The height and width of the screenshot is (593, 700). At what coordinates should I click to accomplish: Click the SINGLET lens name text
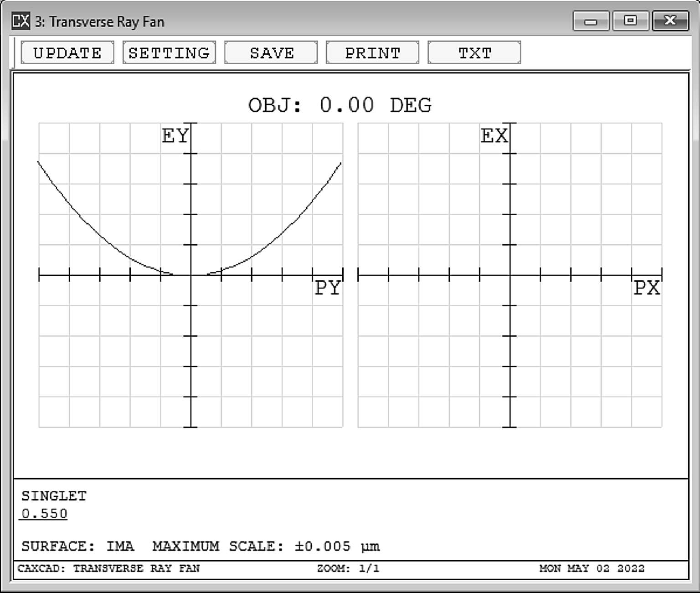click(x=54, y=496)
